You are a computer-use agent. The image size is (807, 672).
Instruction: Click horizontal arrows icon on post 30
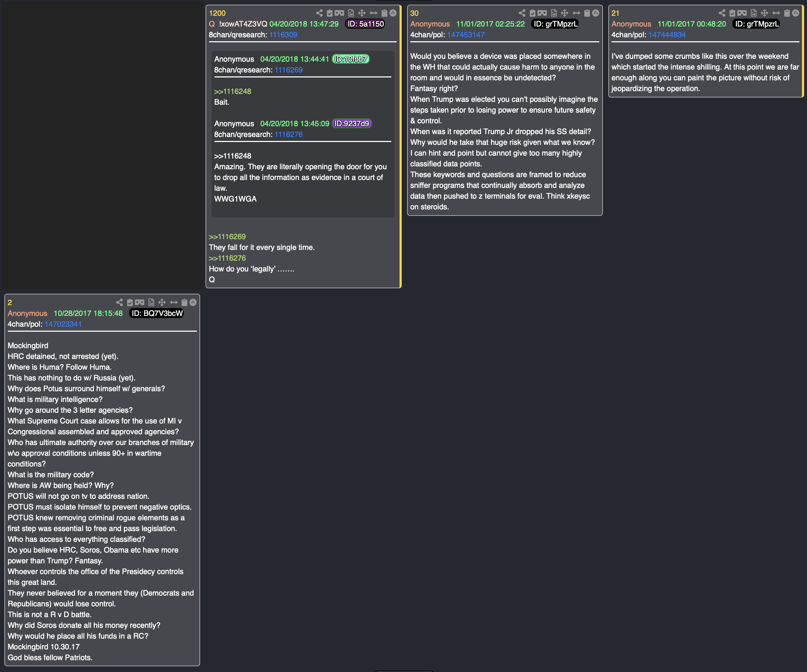[576, 13]
